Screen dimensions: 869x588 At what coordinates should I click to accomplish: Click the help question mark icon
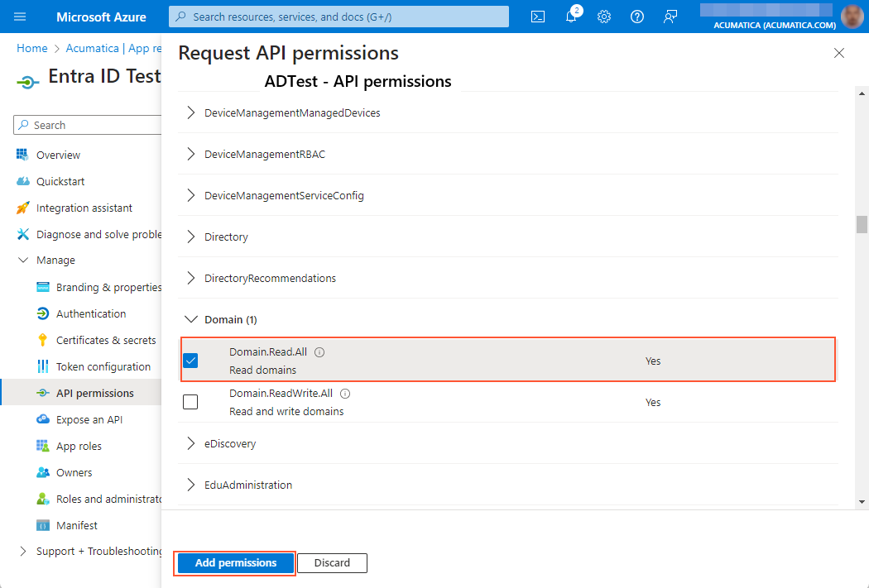[637, 17]
